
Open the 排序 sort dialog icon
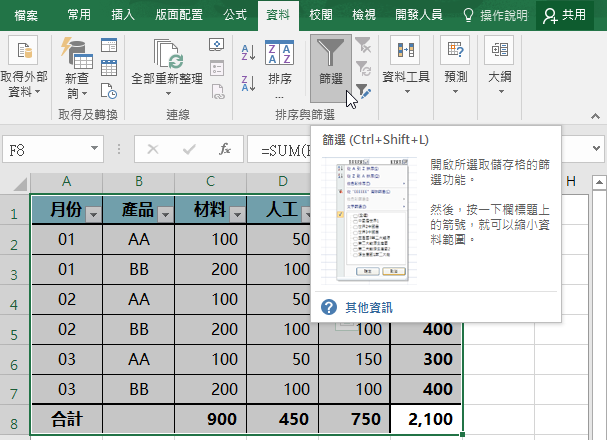pyautogui.click(x=279, y=53)
